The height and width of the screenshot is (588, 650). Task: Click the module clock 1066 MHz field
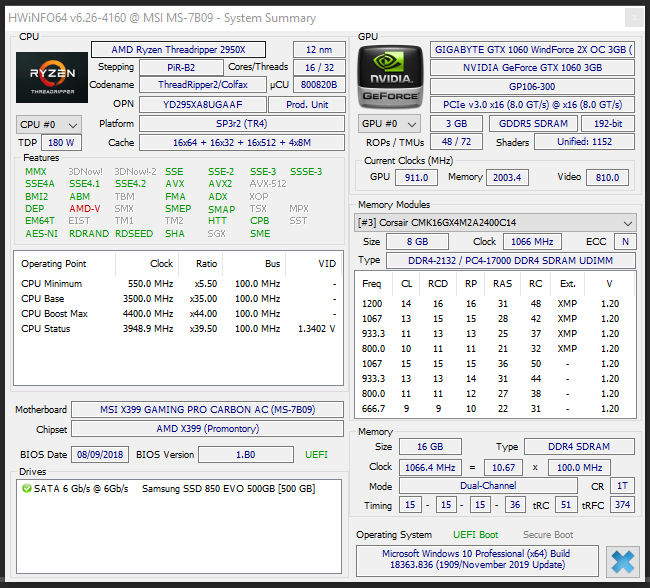(532, 242)
